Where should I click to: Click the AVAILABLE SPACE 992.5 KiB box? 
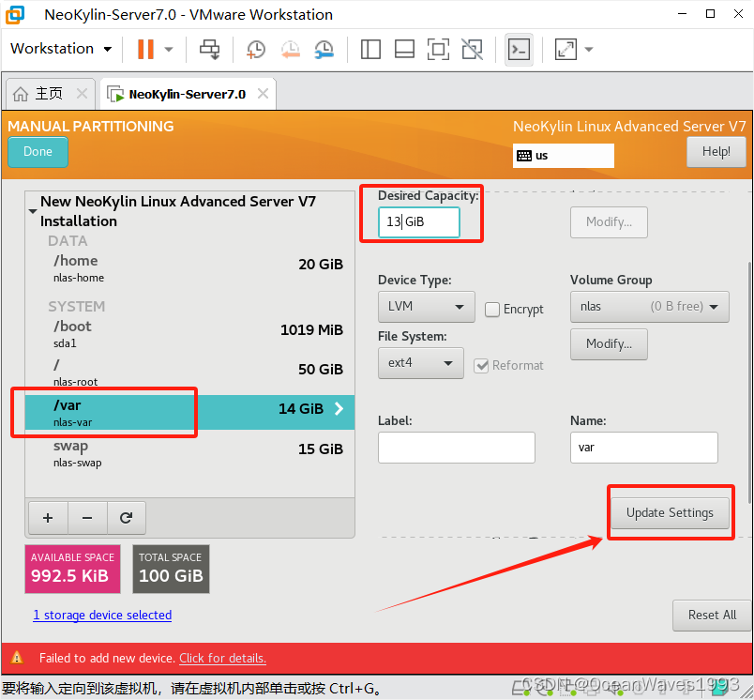[x=72, y=569]
